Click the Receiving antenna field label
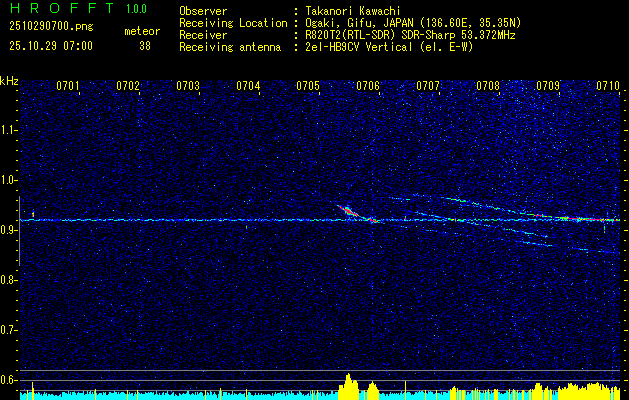The image size is (629, 400). pos(230,47)
